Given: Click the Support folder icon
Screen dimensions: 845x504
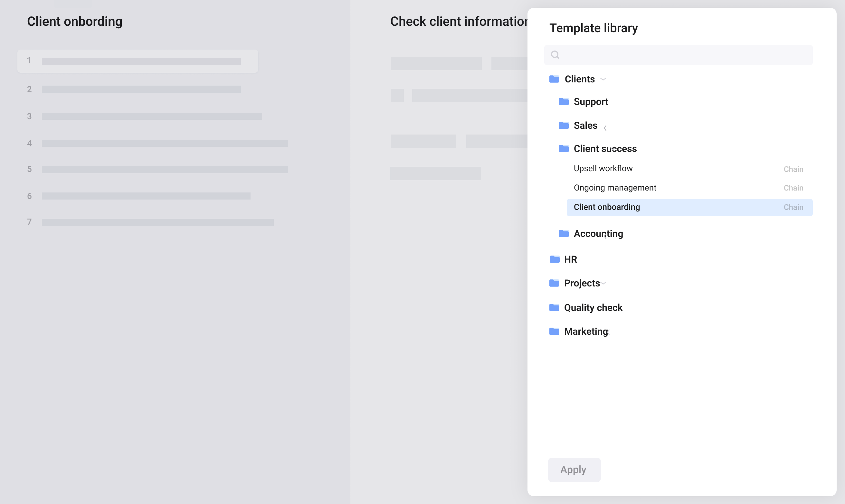Looking at the screenshot, I should point(564,102).
